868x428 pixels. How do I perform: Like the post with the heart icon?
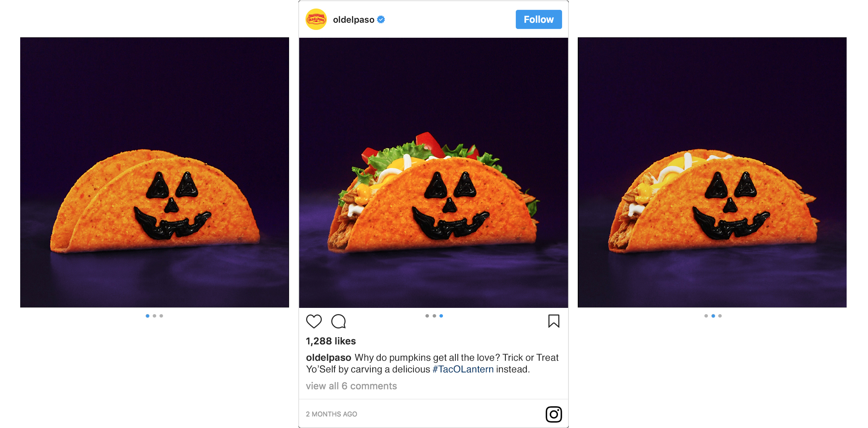(314, 321)
